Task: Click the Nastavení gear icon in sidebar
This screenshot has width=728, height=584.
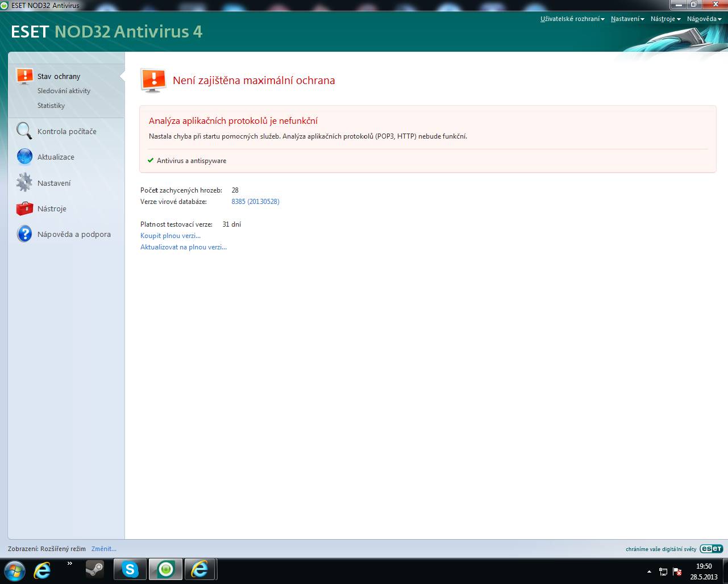Action: coord(24,182)
